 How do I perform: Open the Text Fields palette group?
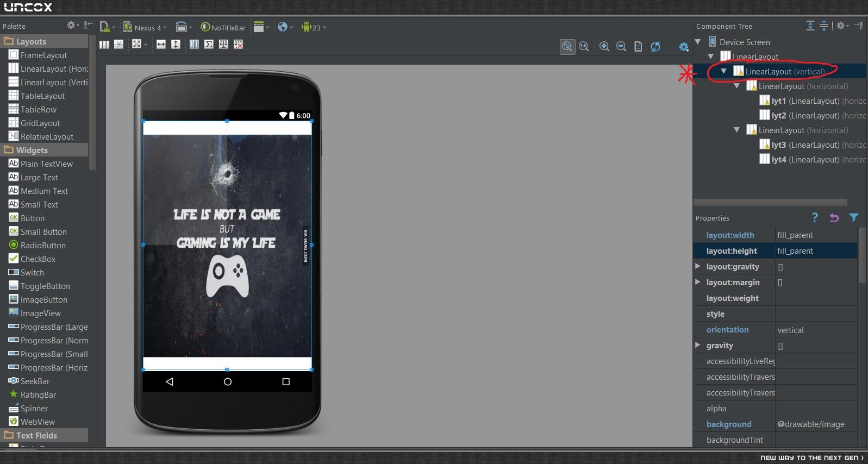(x=44, y=435)
